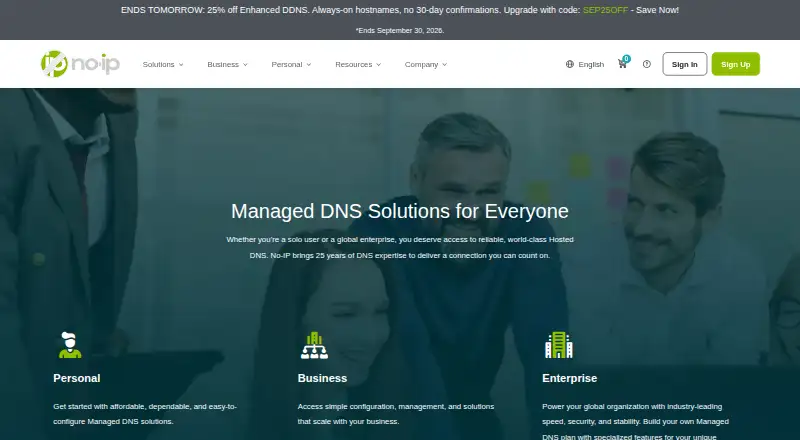Click the No-IP logo
Screen dimensions: 800x440
[80, 64]
